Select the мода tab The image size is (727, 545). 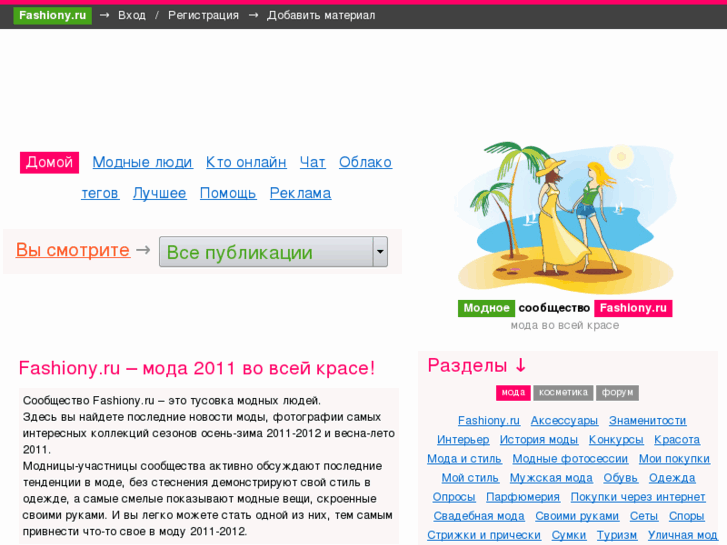[513, 392]
